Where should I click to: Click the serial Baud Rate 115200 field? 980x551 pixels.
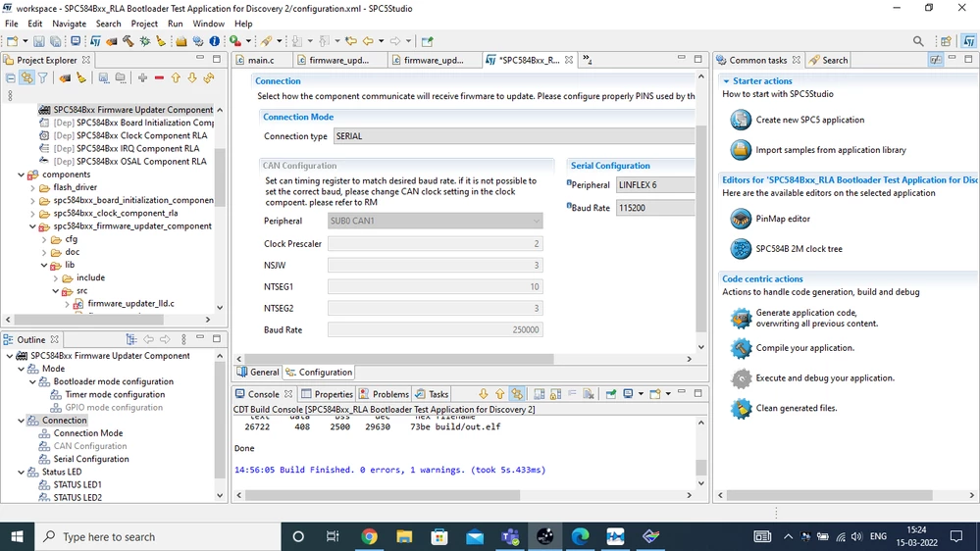click(655, 208)
